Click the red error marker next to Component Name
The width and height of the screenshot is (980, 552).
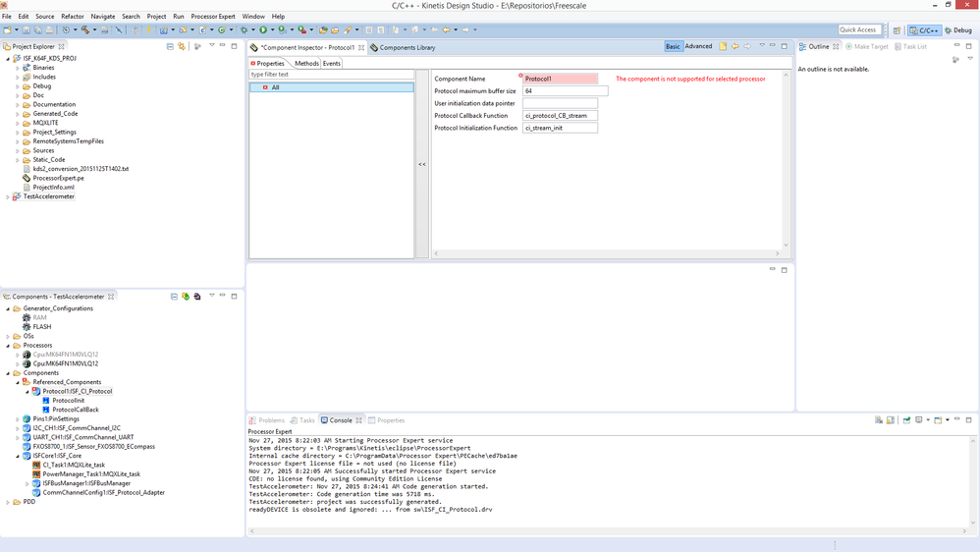coord(520,76)
